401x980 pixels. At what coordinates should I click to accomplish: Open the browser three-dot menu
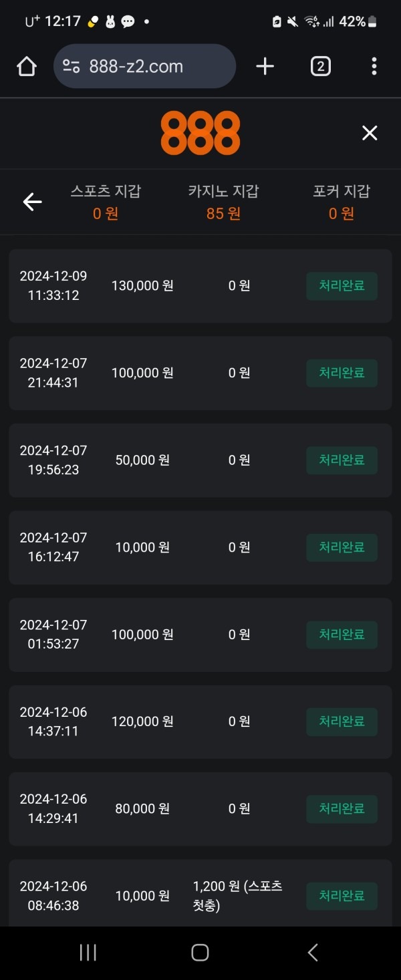[373, 65]
